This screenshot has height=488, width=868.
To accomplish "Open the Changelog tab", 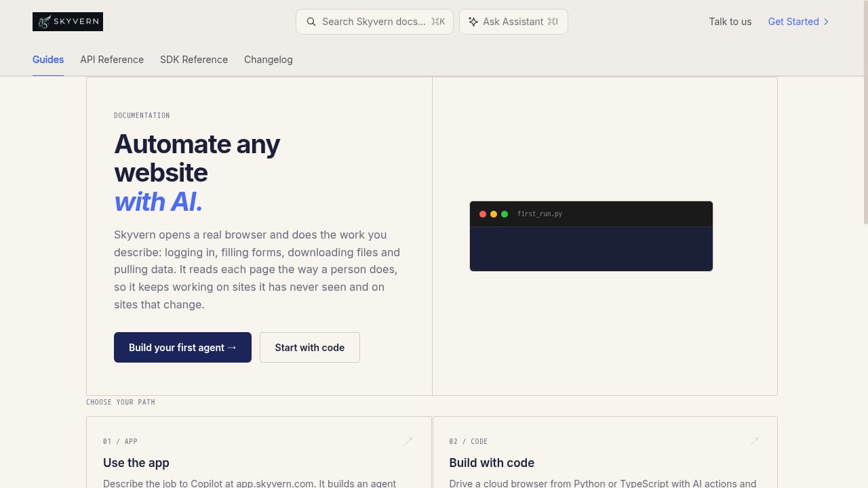I will pos(269,60).
